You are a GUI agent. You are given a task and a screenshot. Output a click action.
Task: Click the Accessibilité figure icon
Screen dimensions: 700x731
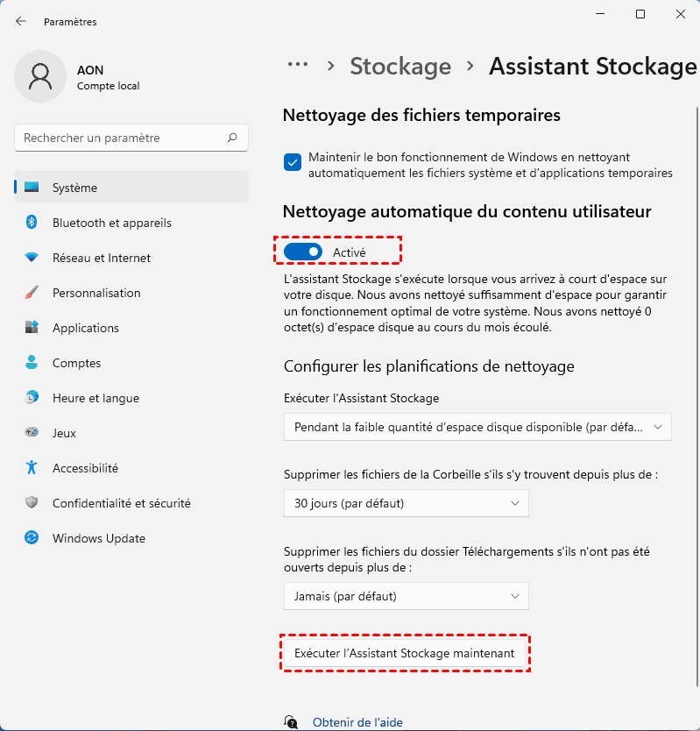click(x=32, y=468)
